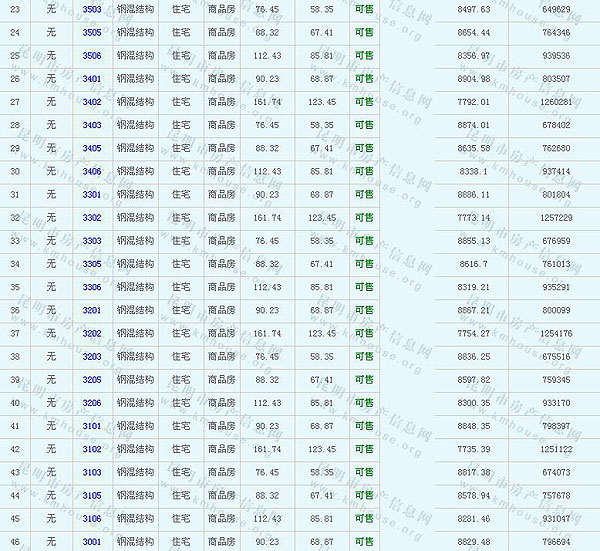Select room 3401 link
600x551 pixels.
(x=91, y=78)
